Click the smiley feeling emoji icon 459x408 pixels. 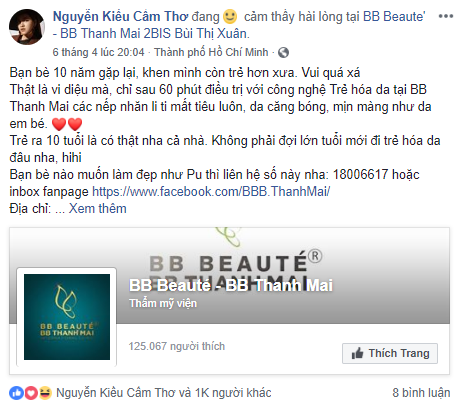tap(230, 16)
